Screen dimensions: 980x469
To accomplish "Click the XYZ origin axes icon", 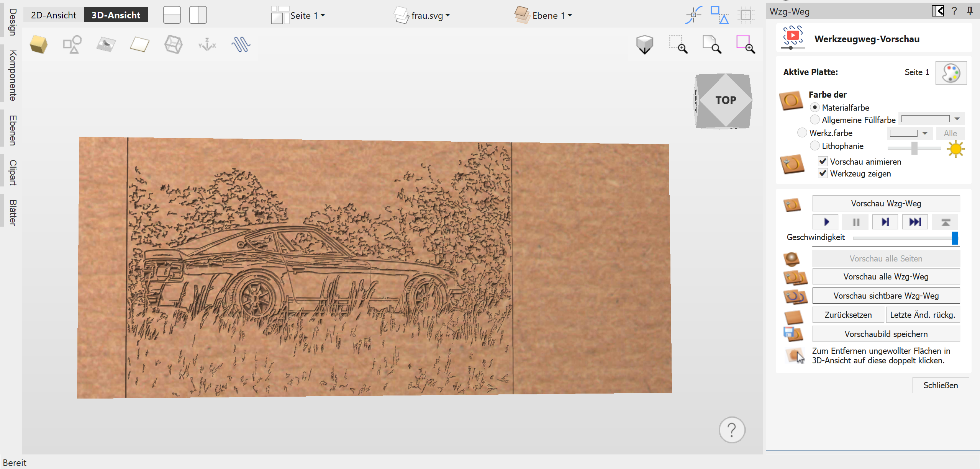I will coord(207,45).
